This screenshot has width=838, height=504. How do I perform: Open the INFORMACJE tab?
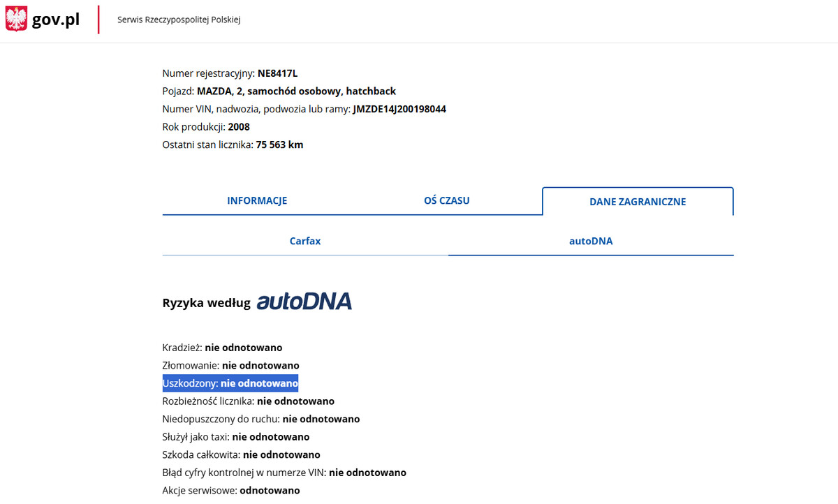[257, 201]
